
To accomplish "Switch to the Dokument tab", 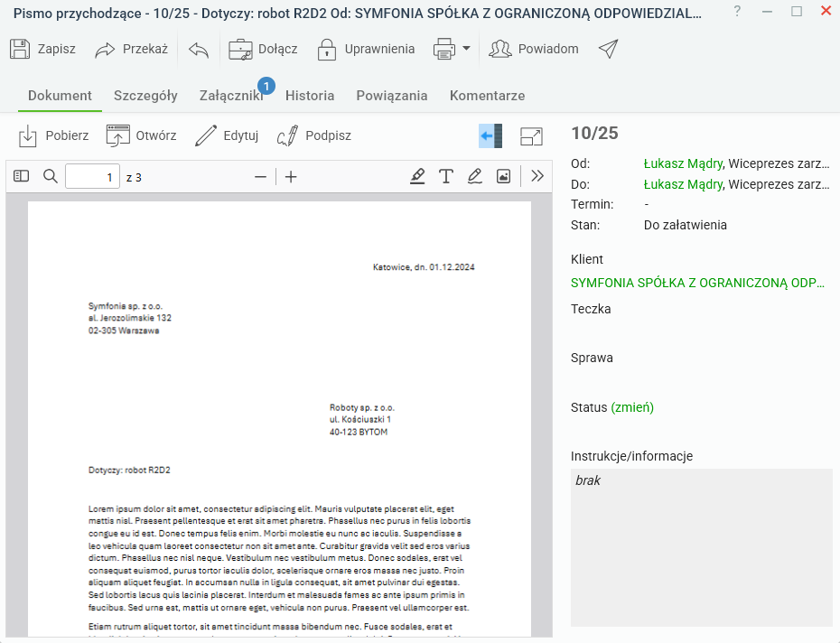I will coord(60,96).
